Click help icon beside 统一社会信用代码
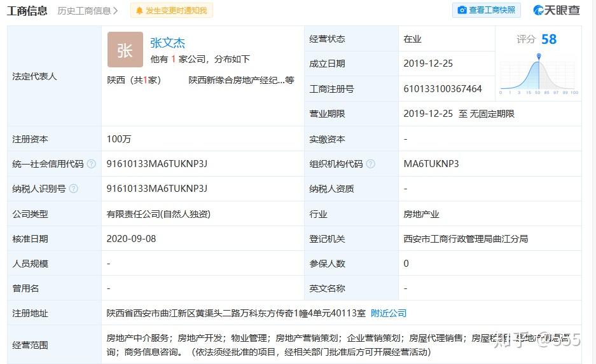The width and height of the screenshot is (596, 364). pyautogui.click(x=91, y=164)
